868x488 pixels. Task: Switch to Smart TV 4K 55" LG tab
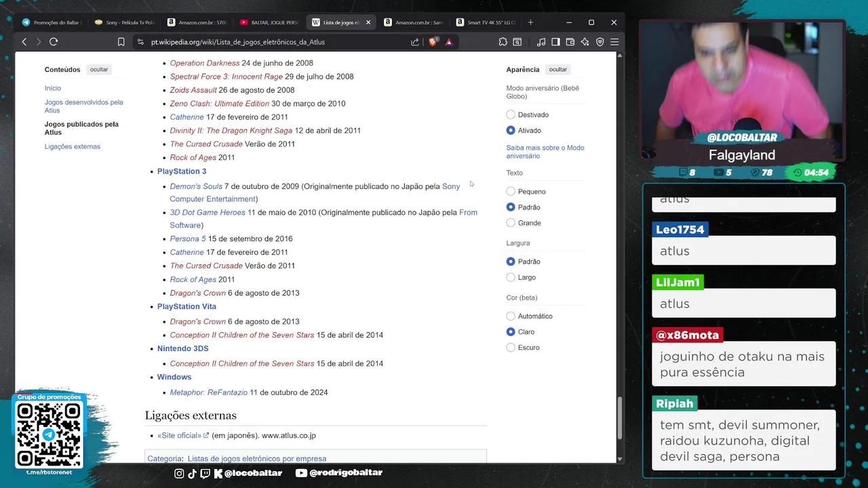click(486, 22)
